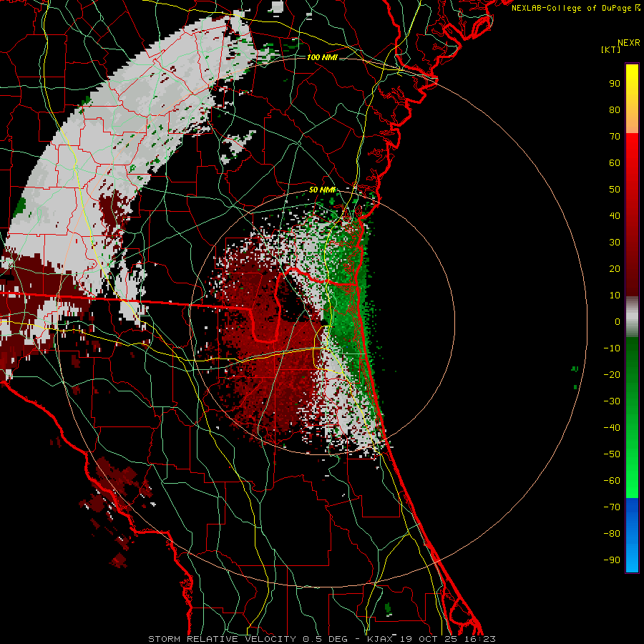Viewport: 644px width, 644px height.
Task: Click the KJAX radar site identifier
Action: pyautogui.click(x=380, y=639)
